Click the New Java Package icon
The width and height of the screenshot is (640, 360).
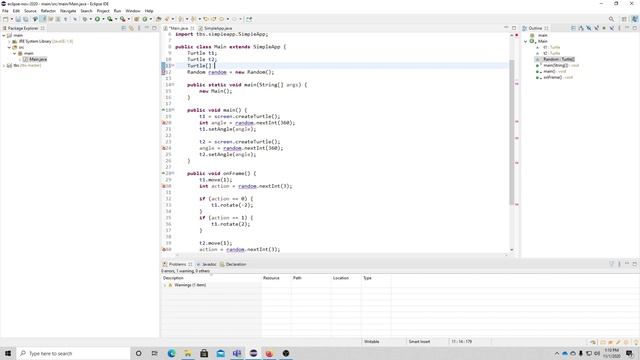click(137, 19)
